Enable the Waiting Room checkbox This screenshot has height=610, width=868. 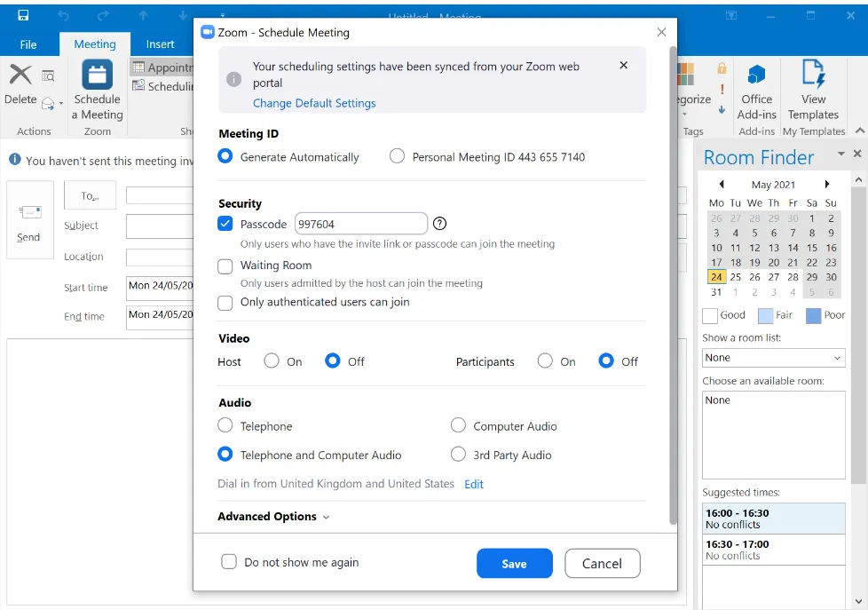(225, 266)
